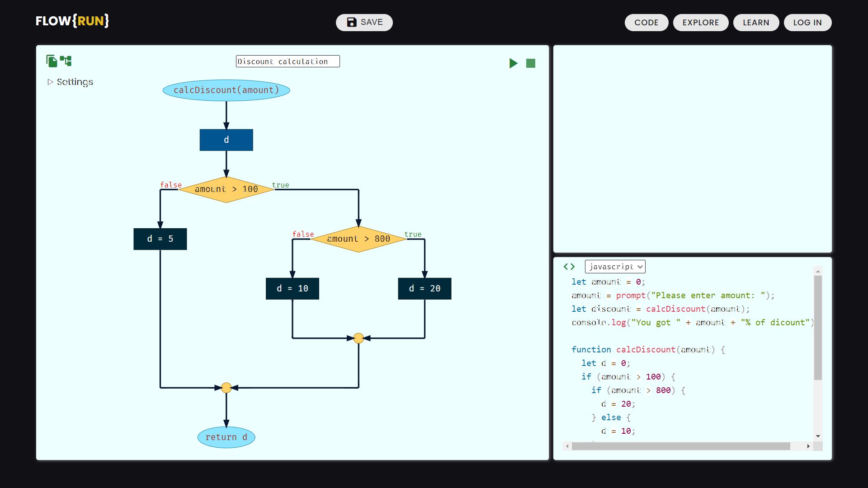Stop execution using the green square icon
Screen dimensions: 868x488
coord(530,63)
